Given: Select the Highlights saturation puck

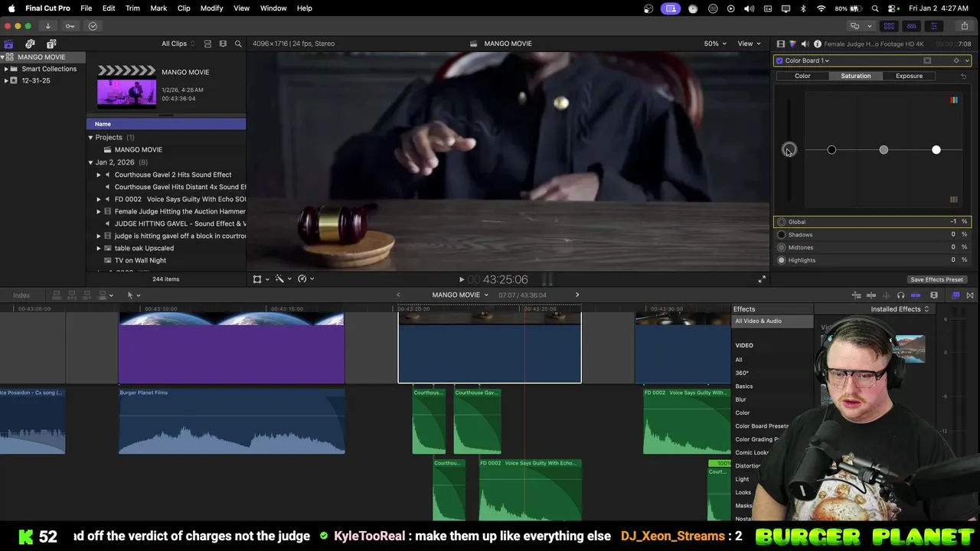Looking at the screenshot, I should 936,150.
